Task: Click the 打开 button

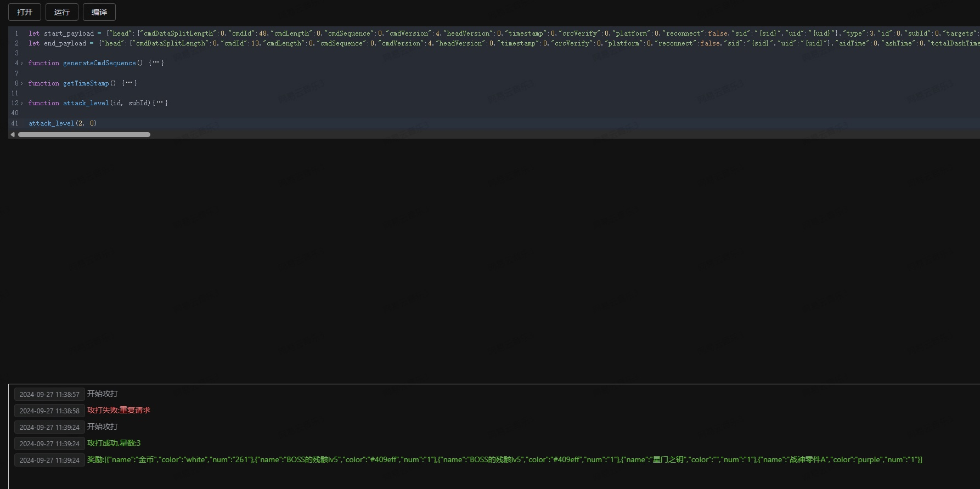Action: tap(25, 12)
